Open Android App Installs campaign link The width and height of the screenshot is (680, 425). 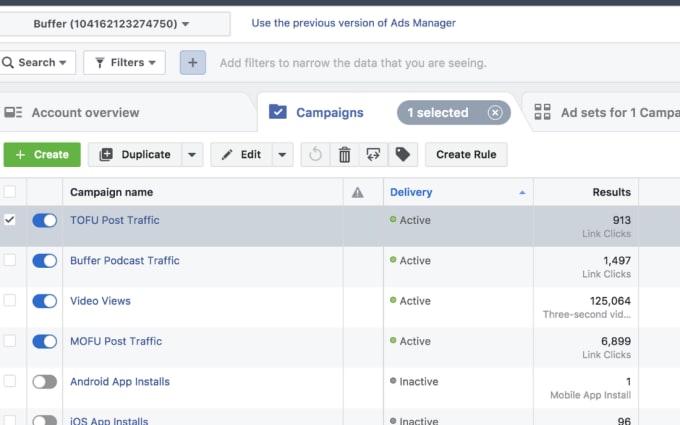120,382
